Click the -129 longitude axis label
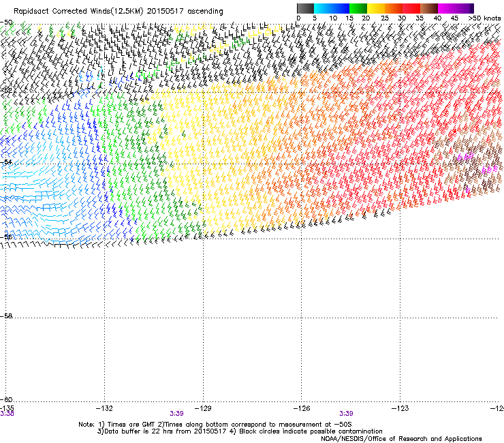Viewport: 504px width, 443px height. pyautogui.click(x=203, y=408)
